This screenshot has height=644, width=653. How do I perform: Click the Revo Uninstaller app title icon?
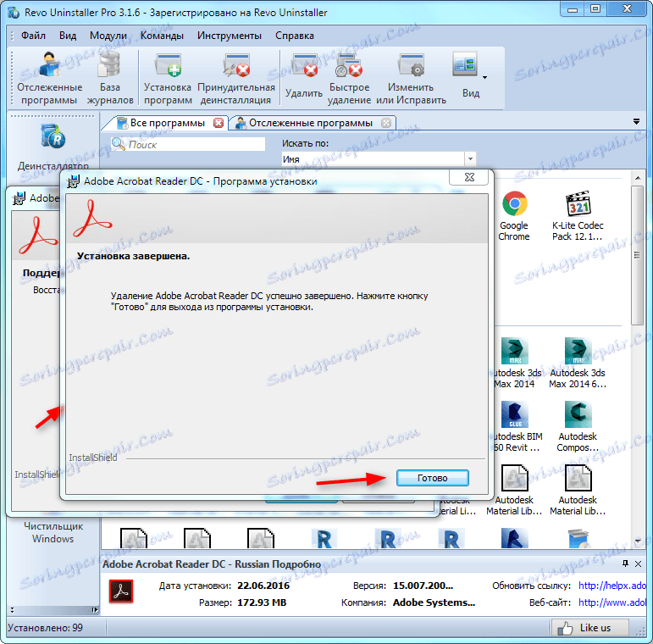click(x=14, y=13)
